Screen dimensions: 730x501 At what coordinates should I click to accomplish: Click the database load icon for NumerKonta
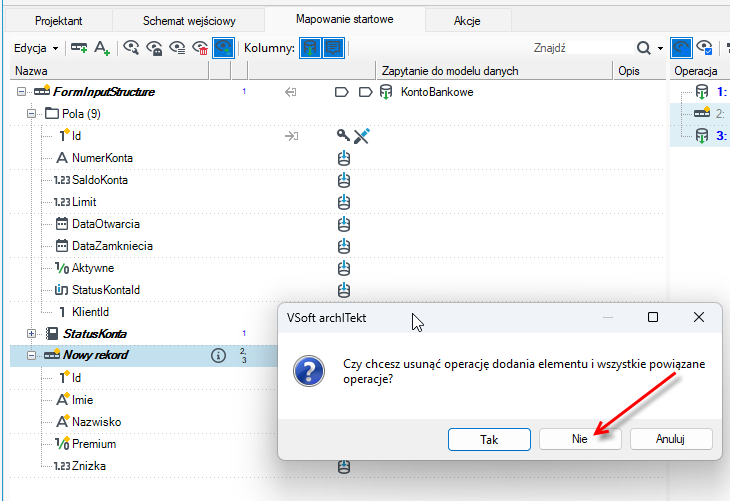[344, 158]
